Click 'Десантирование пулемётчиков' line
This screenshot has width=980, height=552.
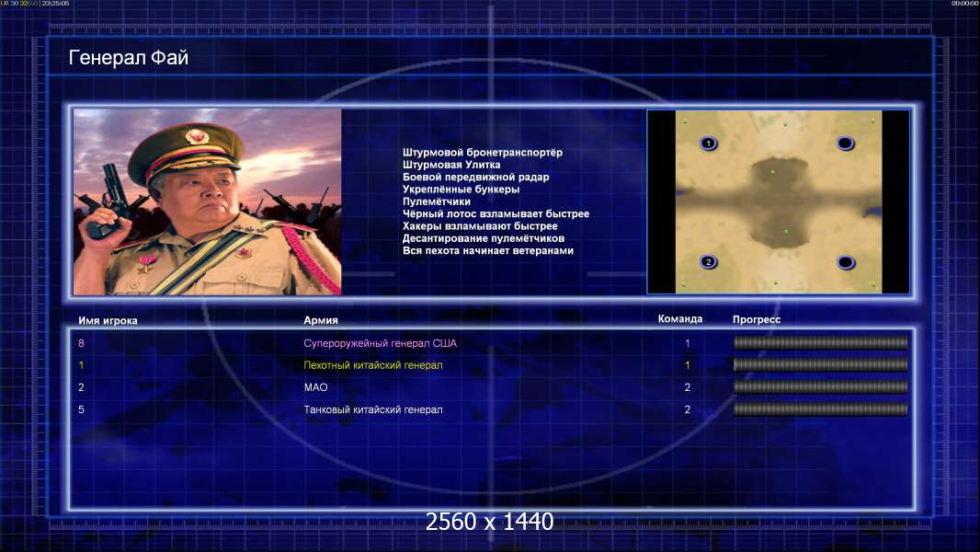coord(484,238)
